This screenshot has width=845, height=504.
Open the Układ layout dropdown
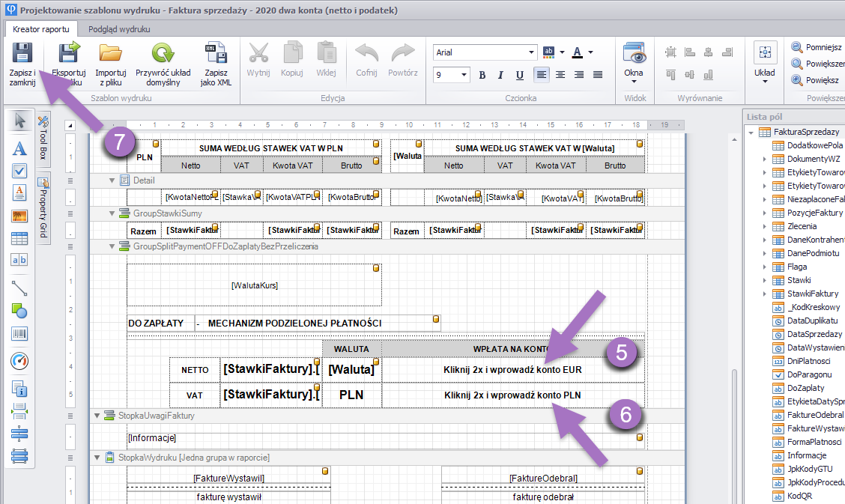(765, 63)
